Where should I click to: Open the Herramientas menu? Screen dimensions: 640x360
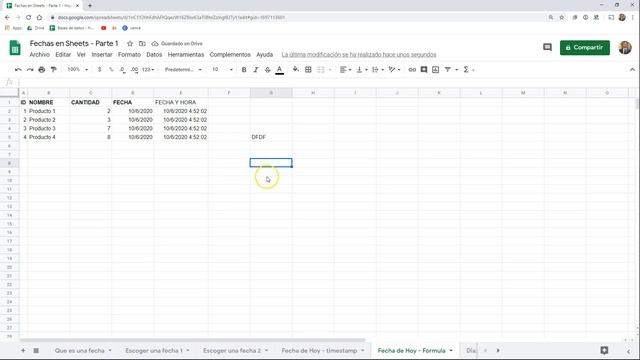coord(186,55)
